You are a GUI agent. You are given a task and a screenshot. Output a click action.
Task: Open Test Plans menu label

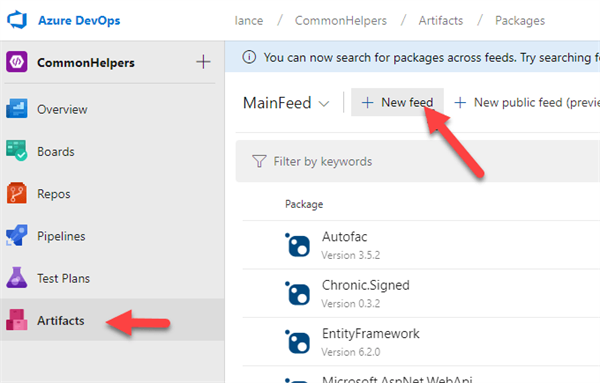click(x=64, y=278)
